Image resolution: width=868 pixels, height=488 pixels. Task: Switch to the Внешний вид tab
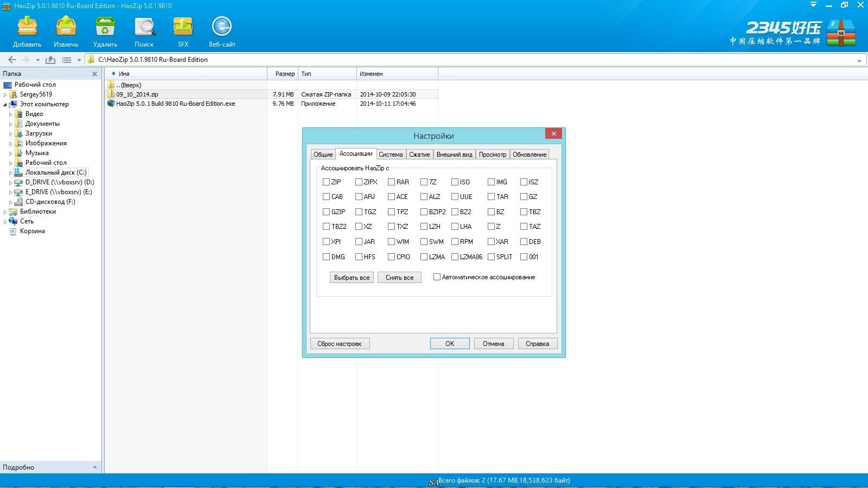point(455,155)
